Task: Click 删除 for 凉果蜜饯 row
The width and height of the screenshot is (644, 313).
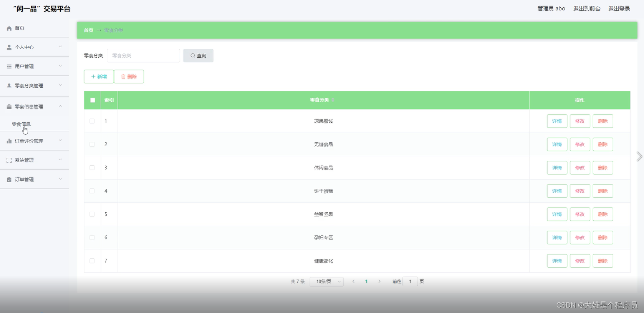Action: (x=603, y=121)
